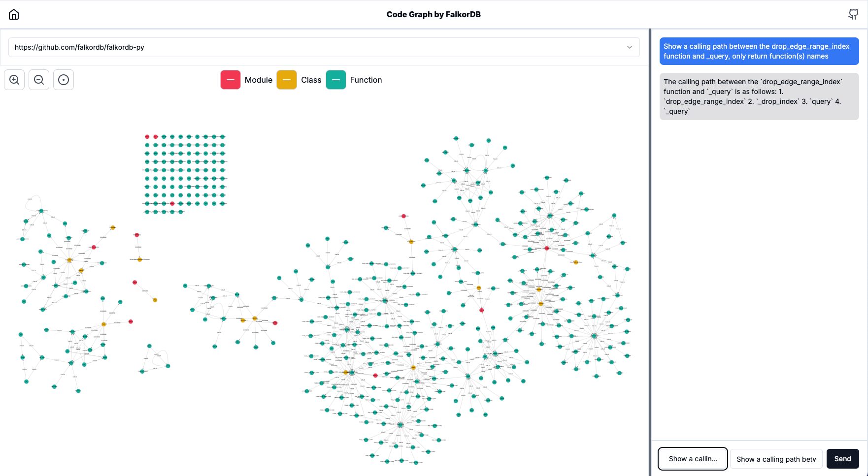Zoom in on the graph
868x476 pixels.
(x=14, y=80)
